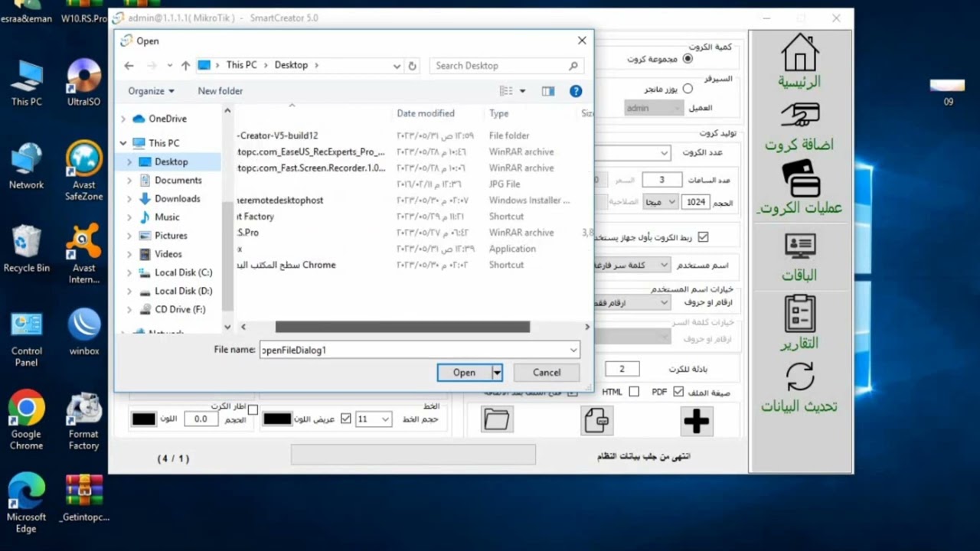Screen dimensions: 980x551
Task: Click Open button's split arrow
Action: coord(497,373)
